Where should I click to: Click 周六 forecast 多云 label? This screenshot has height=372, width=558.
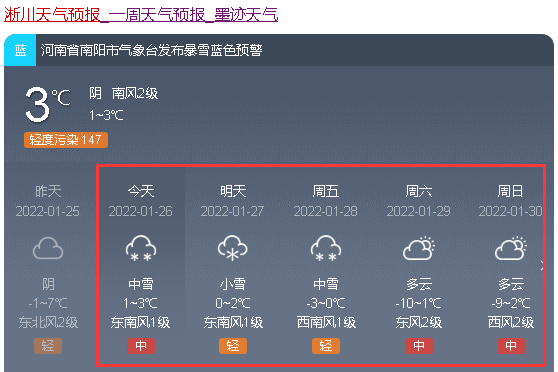[x=419, y=284]
